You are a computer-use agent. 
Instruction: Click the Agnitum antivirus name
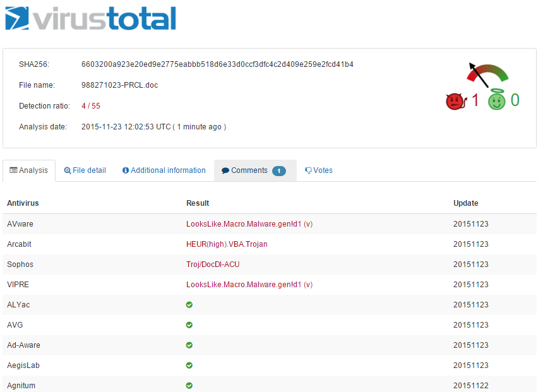[x=21, y=386]
